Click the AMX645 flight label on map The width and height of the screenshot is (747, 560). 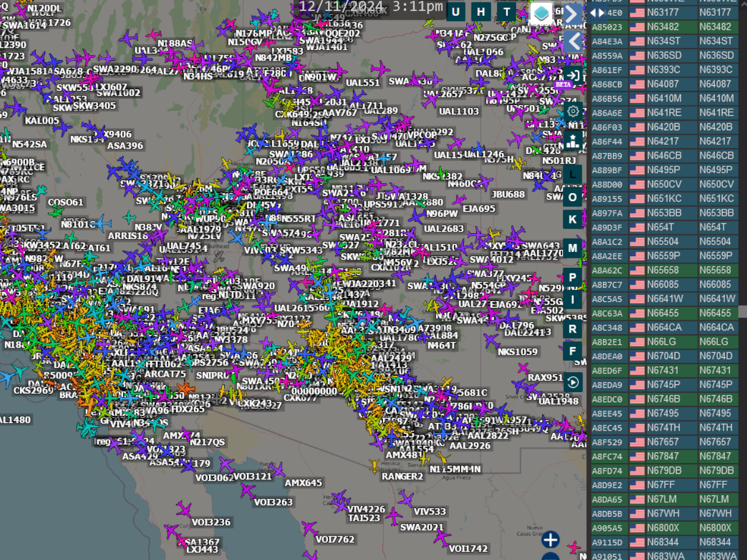[x=303, y=483]
